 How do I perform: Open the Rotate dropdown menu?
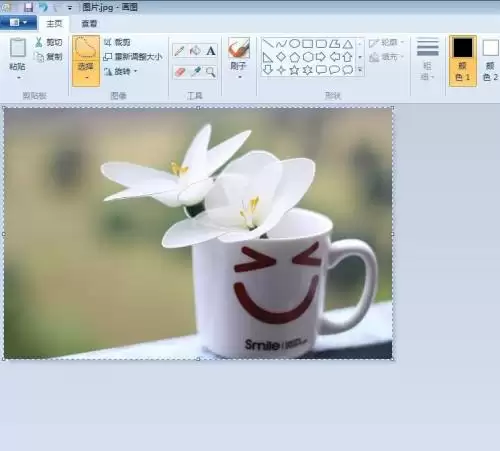click(121, 71)
